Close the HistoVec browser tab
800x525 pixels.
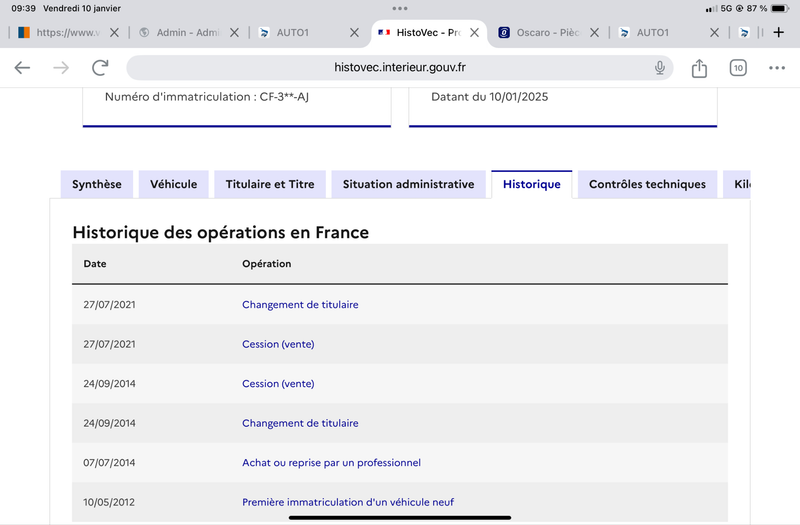pos(474,33)
